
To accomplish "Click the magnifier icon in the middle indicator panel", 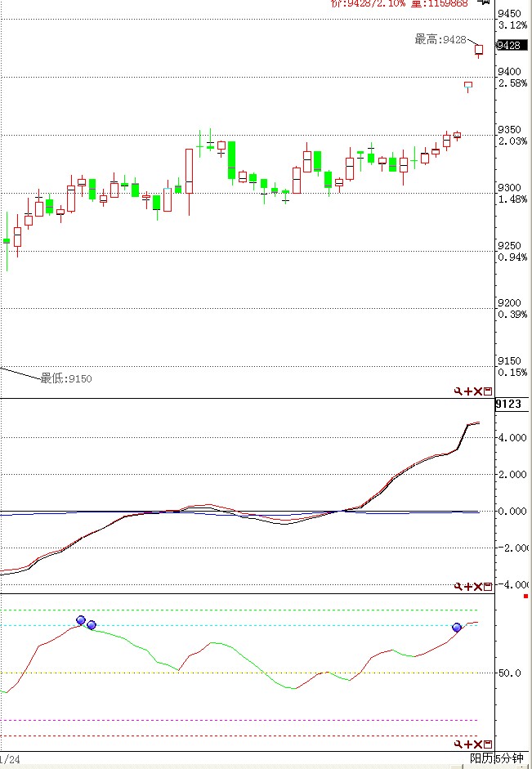I will (x=458, y=587).
